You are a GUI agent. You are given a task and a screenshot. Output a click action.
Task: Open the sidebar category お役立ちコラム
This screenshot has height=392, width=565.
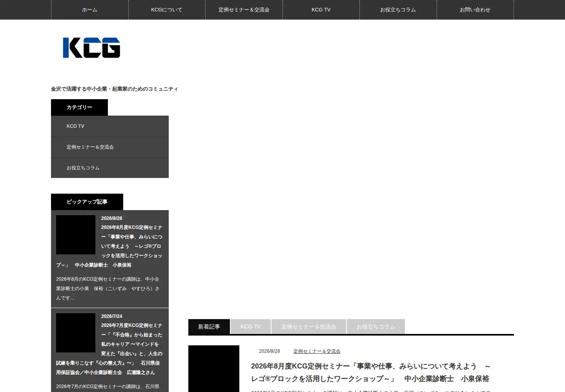[110, 168]
